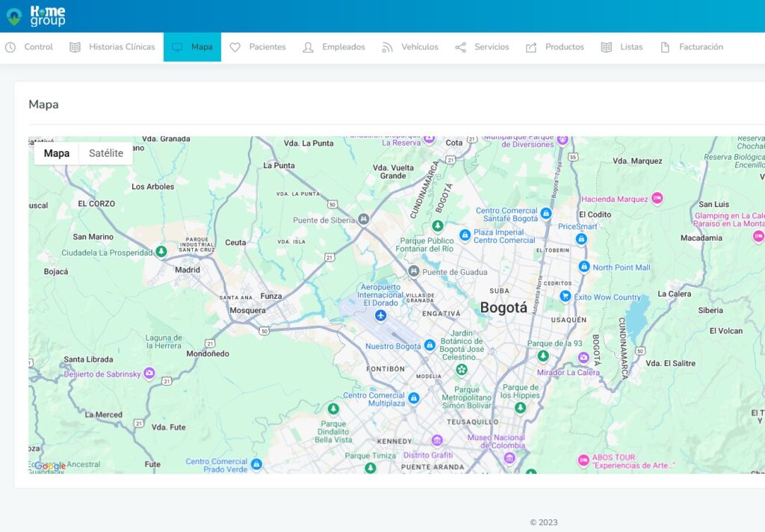765x532 pixels.
Task: Select Centro Comercial Multiplaza marker
Action: point(414,398)
